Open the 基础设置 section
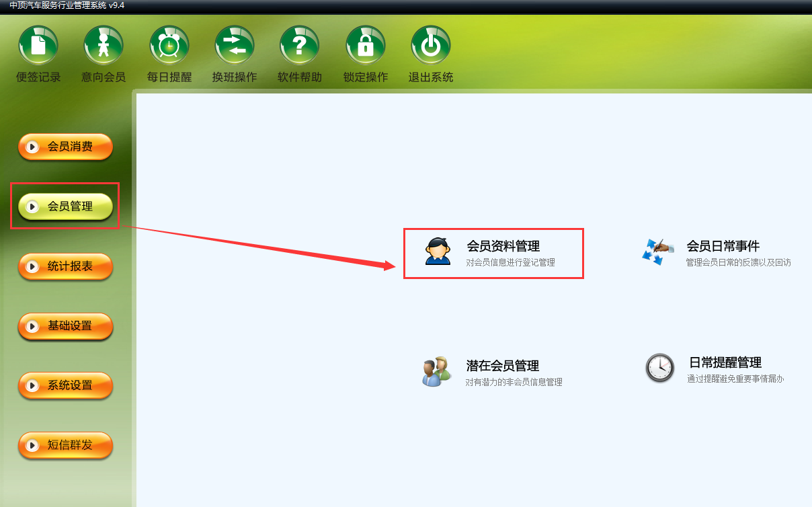Viewport: 812px width, 507px height. 65,326
